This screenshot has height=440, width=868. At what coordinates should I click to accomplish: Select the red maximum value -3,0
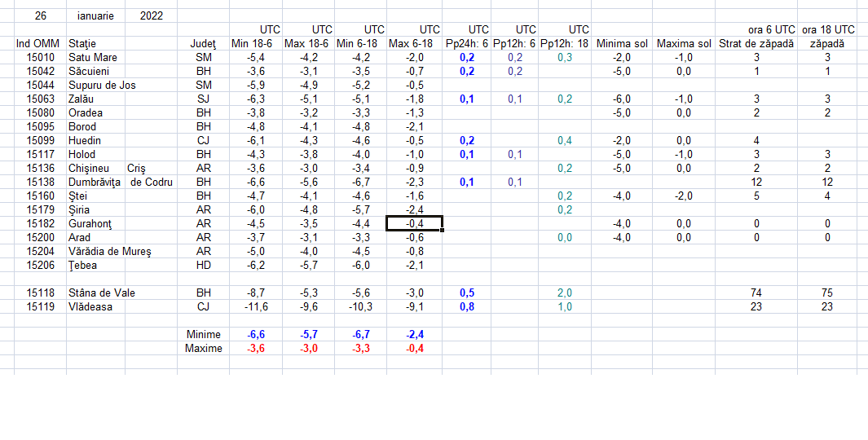coord(308,348)
